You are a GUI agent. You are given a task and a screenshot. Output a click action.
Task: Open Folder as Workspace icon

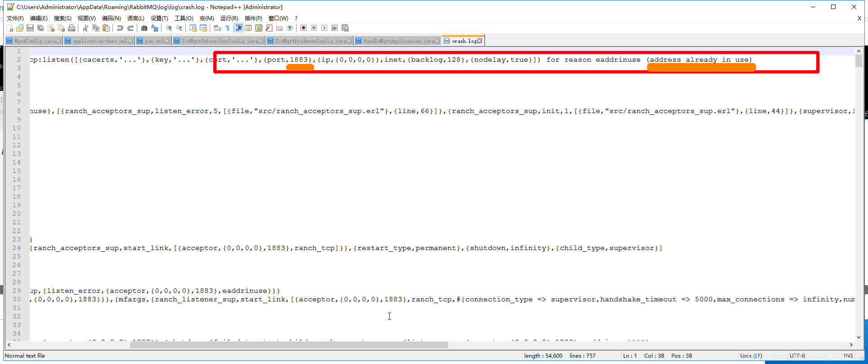click(279, 28)
